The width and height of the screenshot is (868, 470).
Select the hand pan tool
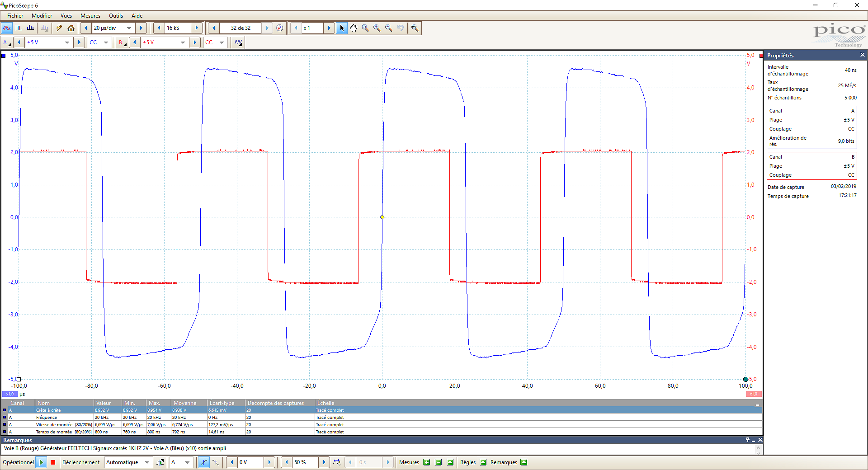[354, 28]
